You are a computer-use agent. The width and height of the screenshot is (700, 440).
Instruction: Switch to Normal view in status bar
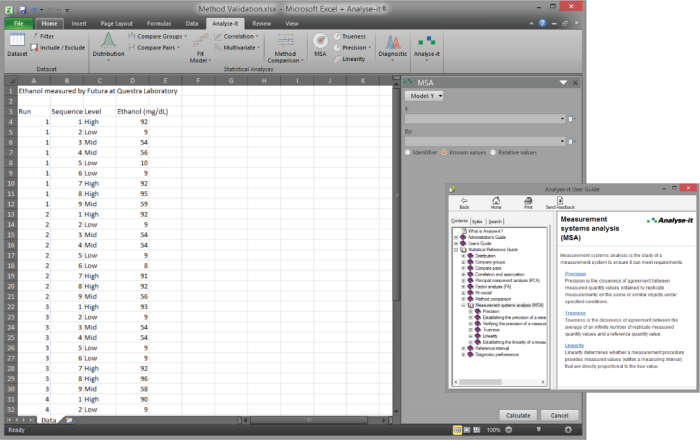(x=457, y=430)
